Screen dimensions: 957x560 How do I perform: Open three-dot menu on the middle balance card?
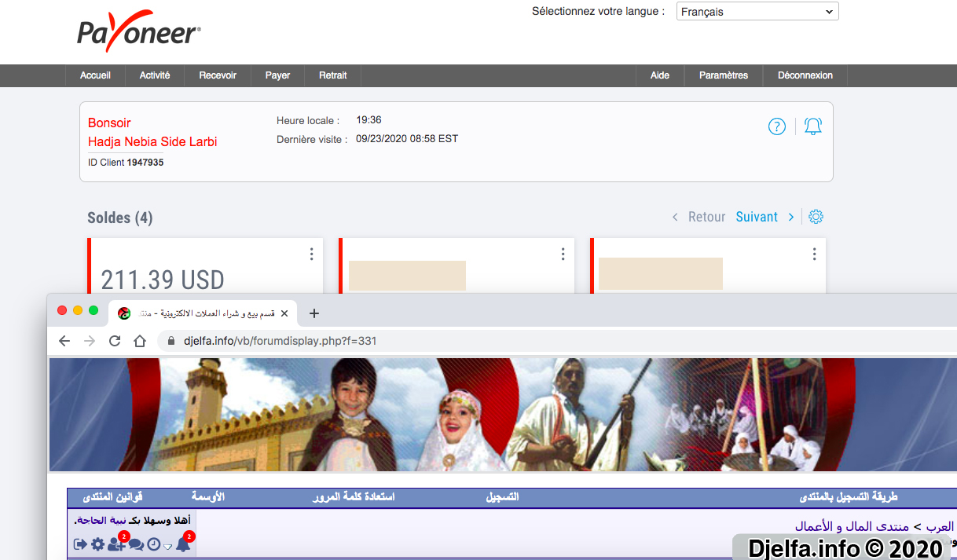(x=563, y=254)
